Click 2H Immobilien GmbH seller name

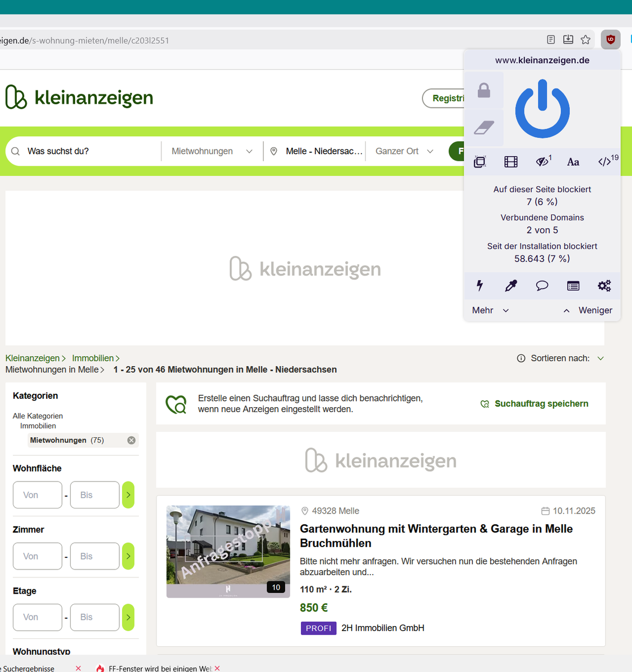(383, 628)
